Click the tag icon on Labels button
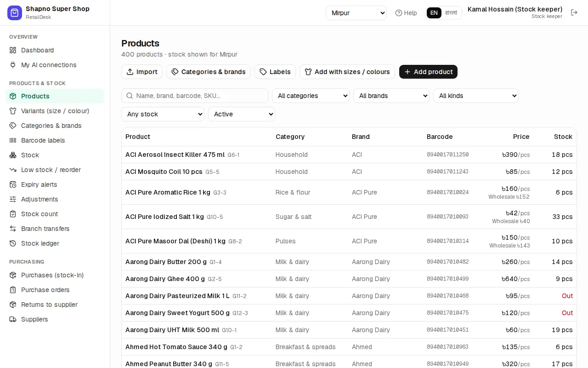This screenshot has width=588, height=368. [263, 72]
